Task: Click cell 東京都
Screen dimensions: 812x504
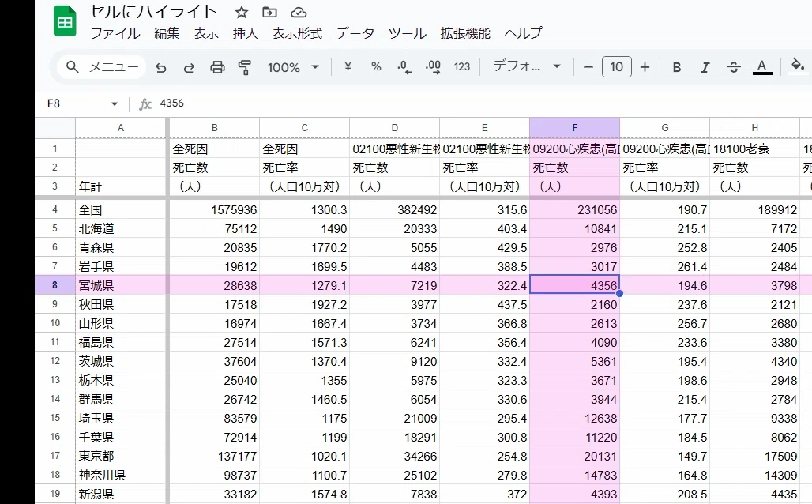Action: (121, 456)
